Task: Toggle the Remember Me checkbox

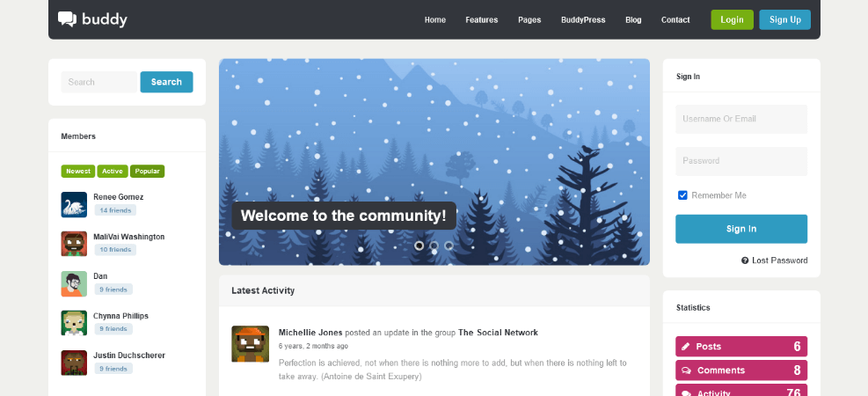Action: [682, 195]
